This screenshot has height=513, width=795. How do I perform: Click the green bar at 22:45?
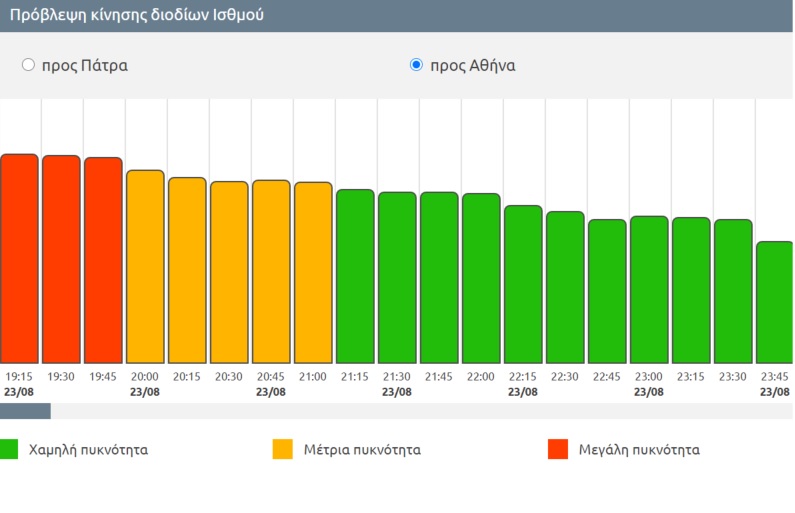pyautogui.click(x=607, y=291)
